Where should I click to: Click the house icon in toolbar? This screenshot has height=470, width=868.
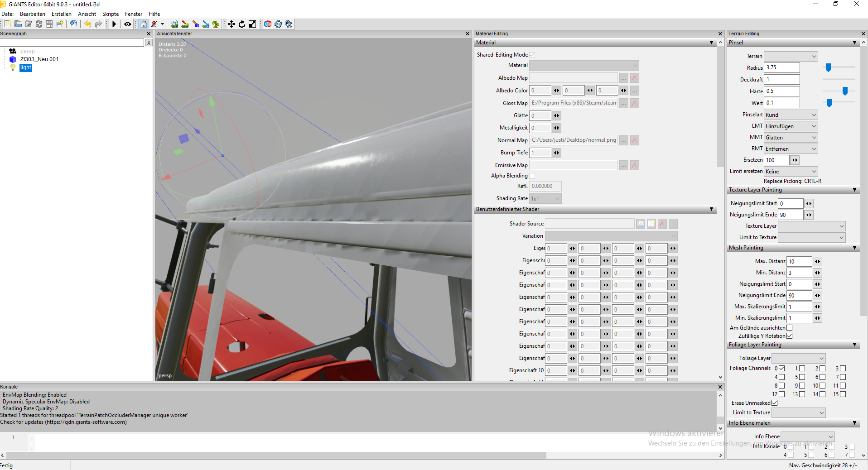144,24
